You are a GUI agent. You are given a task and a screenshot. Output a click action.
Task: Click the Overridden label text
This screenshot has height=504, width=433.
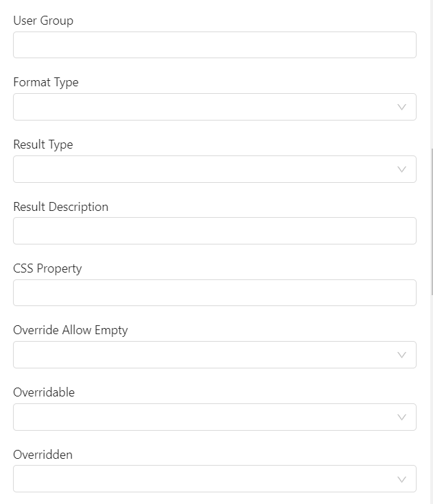click(x=42, y=454)
